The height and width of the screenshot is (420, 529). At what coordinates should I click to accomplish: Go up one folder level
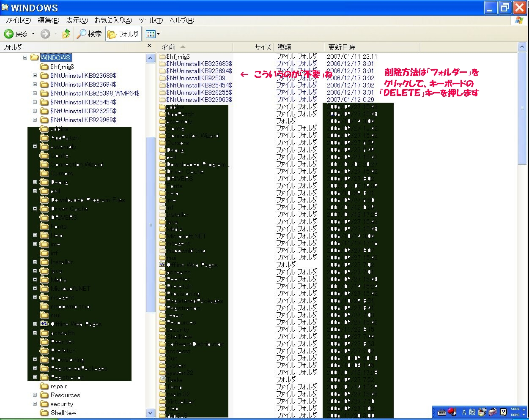point(66,34)
